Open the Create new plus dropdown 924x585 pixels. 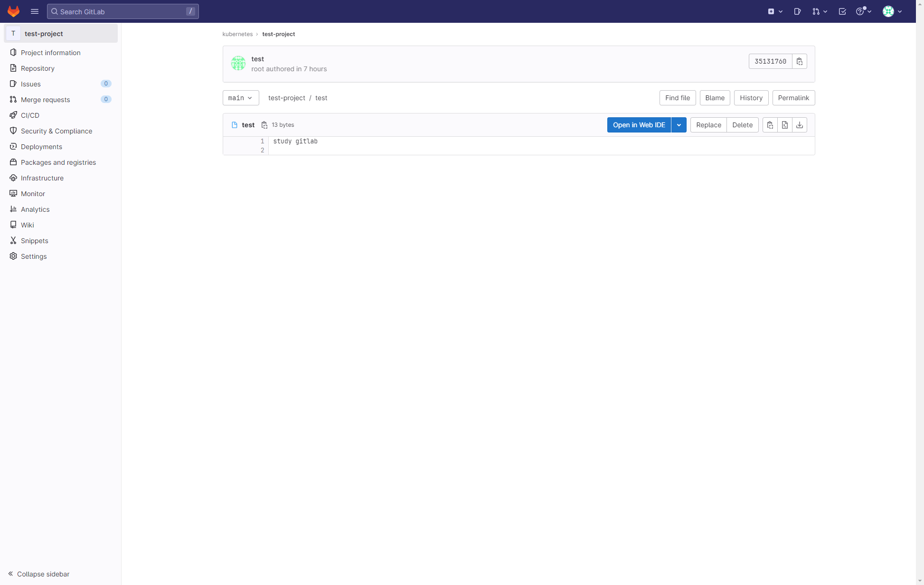click(775, 11)
